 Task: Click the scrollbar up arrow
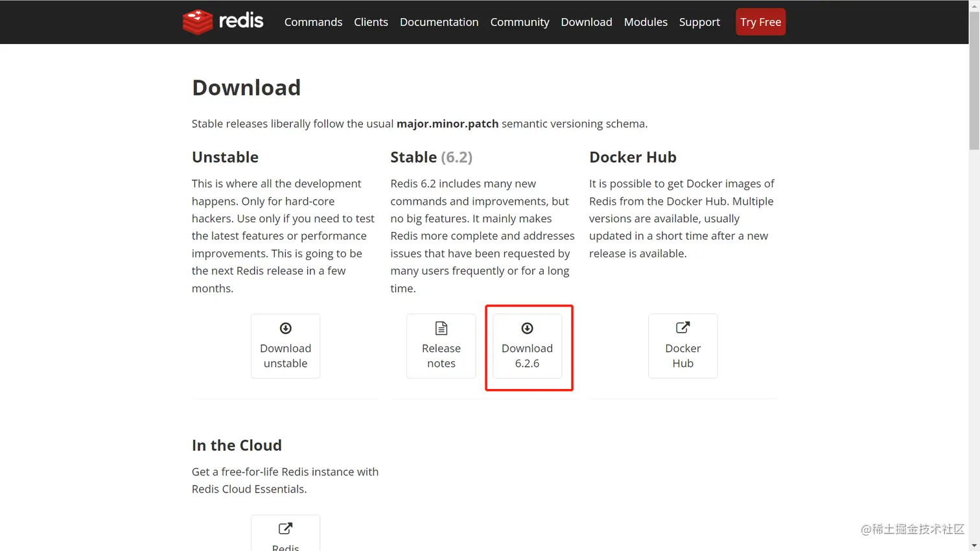(974, 5)
